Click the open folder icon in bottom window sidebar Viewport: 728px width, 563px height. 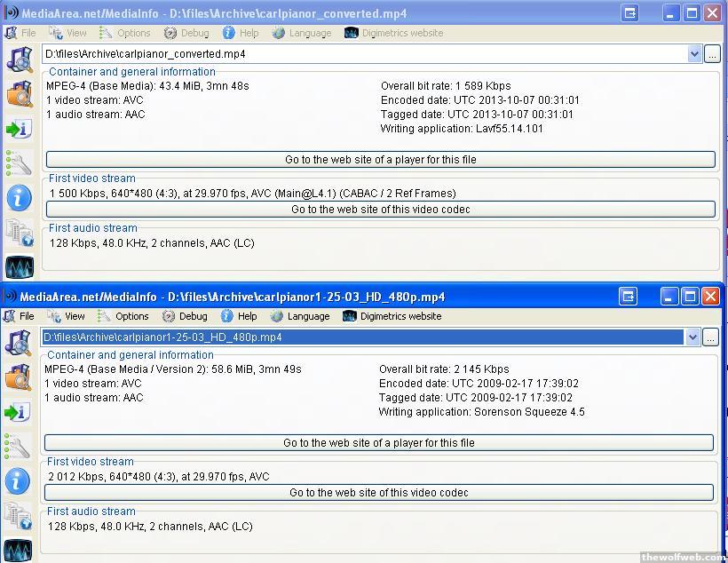[x=19, y=377]
